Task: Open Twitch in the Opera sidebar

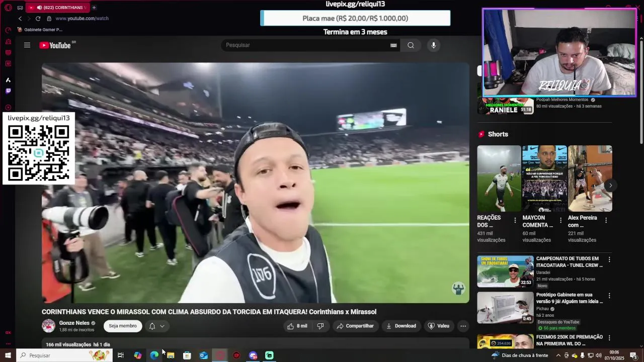Action: pyautogui.click(x=8, y=91)
